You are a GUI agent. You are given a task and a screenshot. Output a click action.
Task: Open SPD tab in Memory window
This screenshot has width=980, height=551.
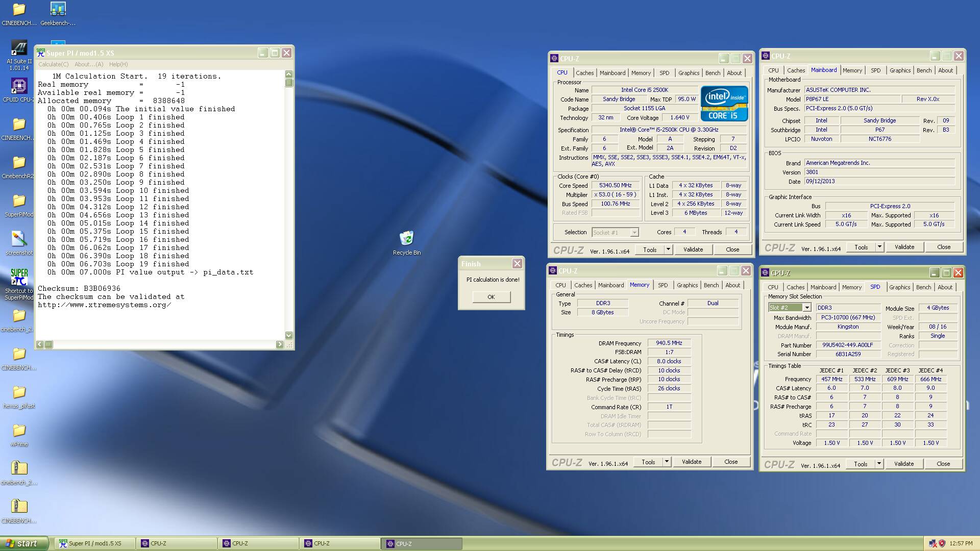click(663, 285)
